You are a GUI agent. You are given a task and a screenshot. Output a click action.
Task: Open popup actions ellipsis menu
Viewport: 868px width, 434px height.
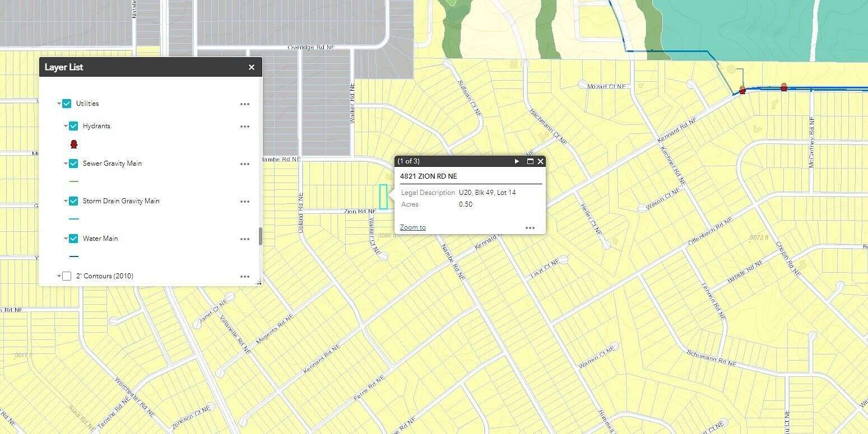[530, 228]
